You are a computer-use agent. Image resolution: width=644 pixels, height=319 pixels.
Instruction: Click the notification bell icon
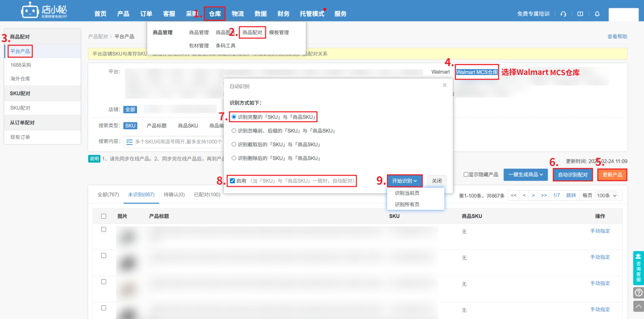tap(597, 14)
